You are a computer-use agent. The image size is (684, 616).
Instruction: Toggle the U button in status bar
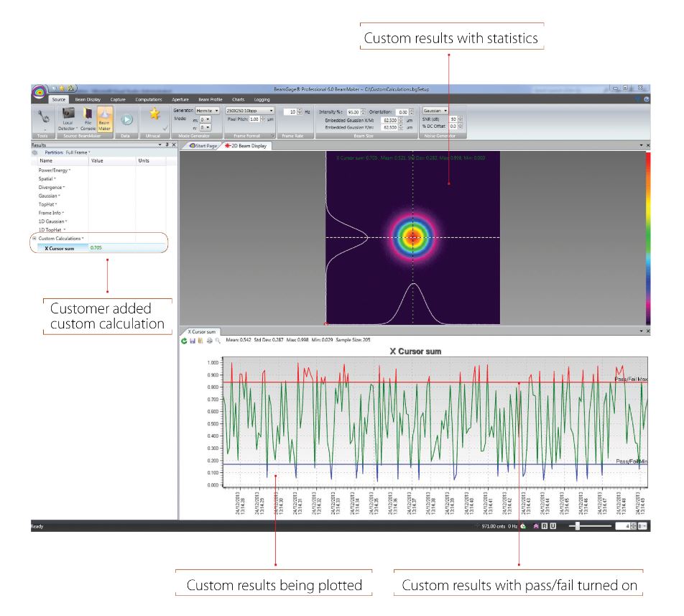(553, 527)
